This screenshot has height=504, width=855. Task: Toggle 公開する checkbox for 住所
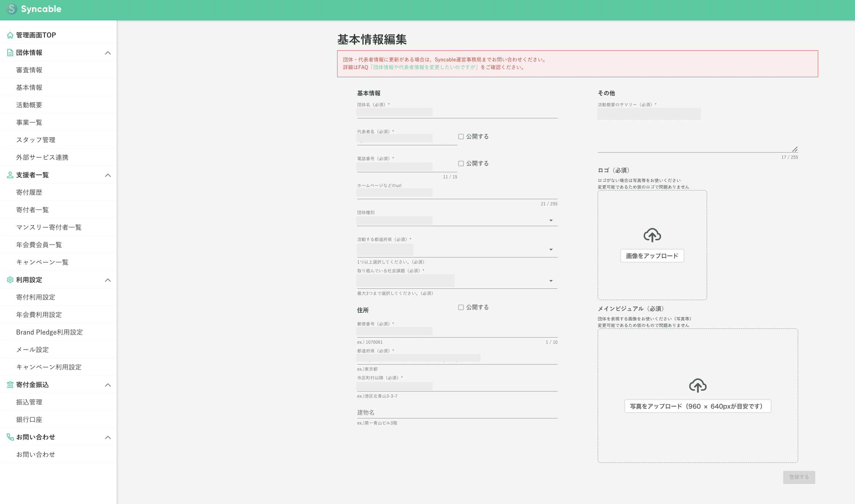coord(461,307)
